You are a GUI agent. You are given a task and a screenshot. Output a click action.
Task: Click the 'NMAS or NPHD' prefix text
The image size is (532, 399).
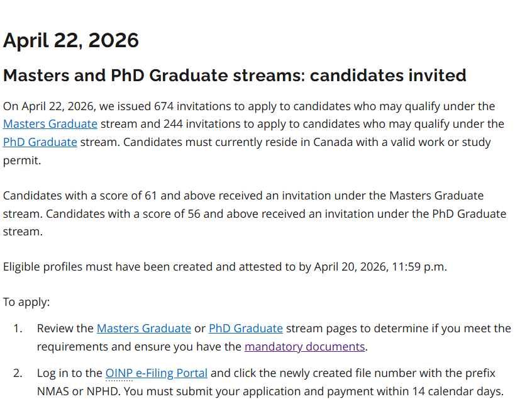pos(71,391)
